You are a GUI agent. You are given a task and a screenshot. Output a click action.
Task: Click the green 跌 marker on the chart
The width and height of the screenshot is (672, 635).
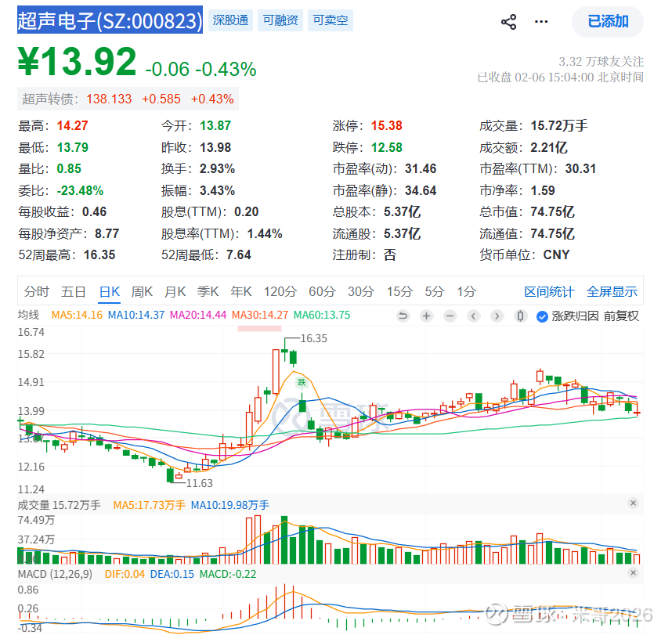(302, 382)
